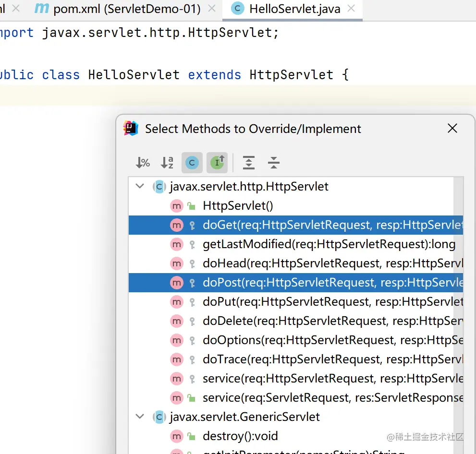Select the doPost method row
476x454 pixels.
pos(296,283)
